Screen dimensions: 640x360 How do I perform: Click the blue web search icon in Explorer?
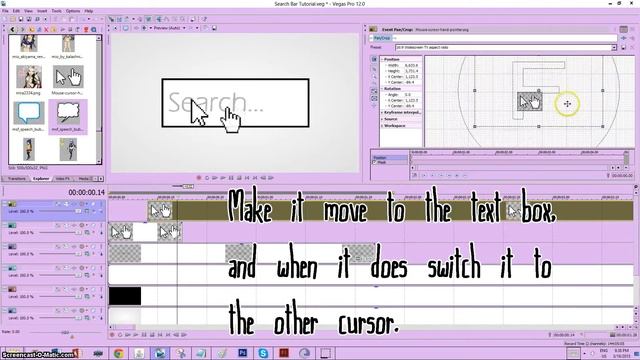pos(94,29)
